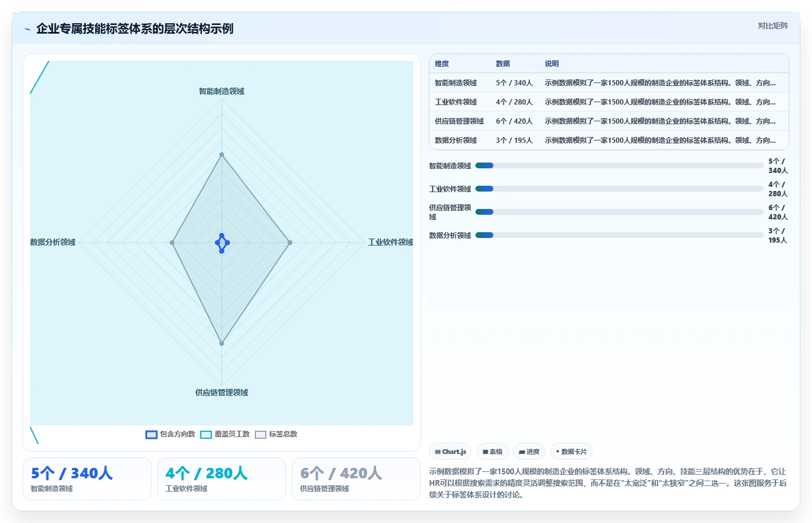Click radar axis label 智能制造领域

[222, 91]
